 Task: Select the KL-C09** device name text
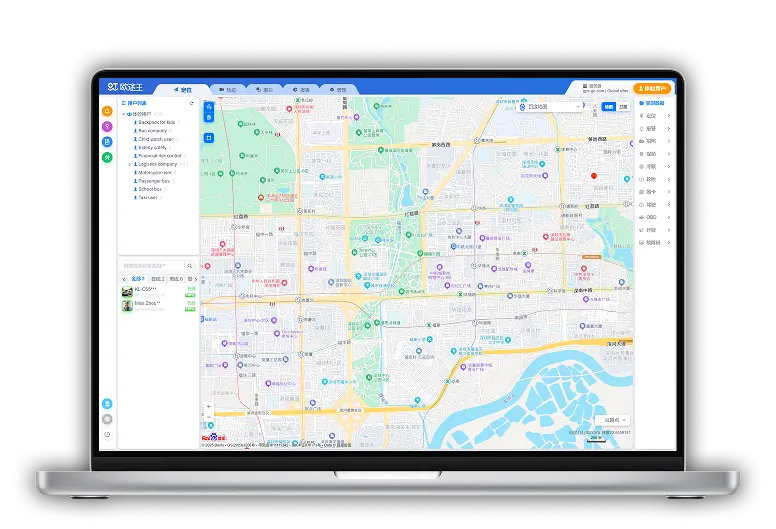(146, 289)
